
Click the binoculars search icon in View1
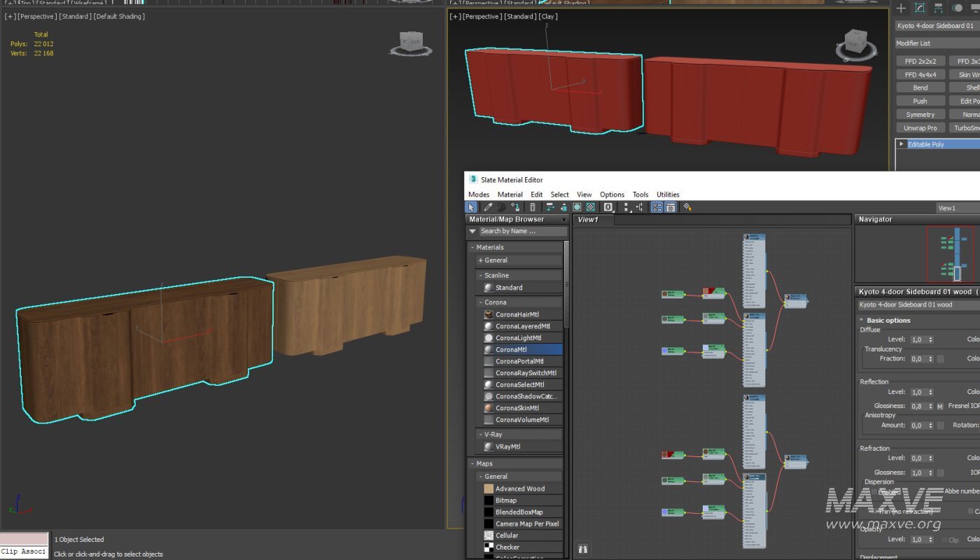click(x=582, y=549)
